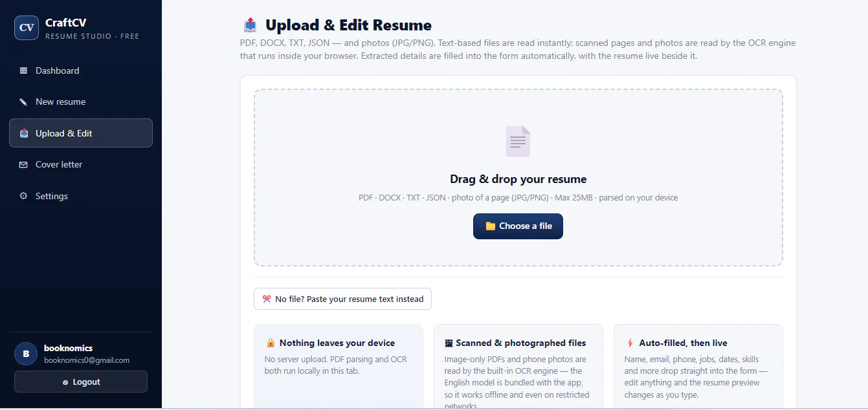Click the booknomics avatar circle
868x410 pixels.
[x=26, y=354]
